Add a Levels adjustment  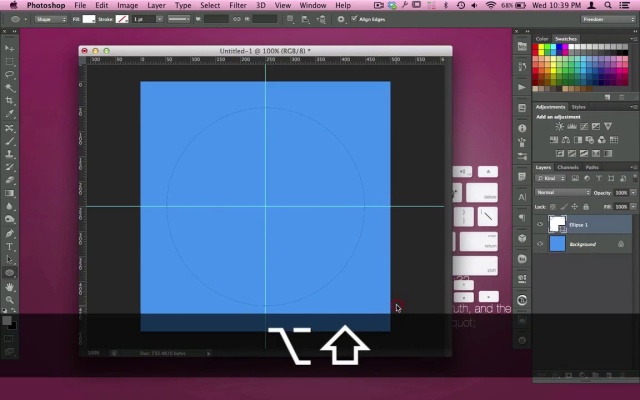click(x=572, y=127)
